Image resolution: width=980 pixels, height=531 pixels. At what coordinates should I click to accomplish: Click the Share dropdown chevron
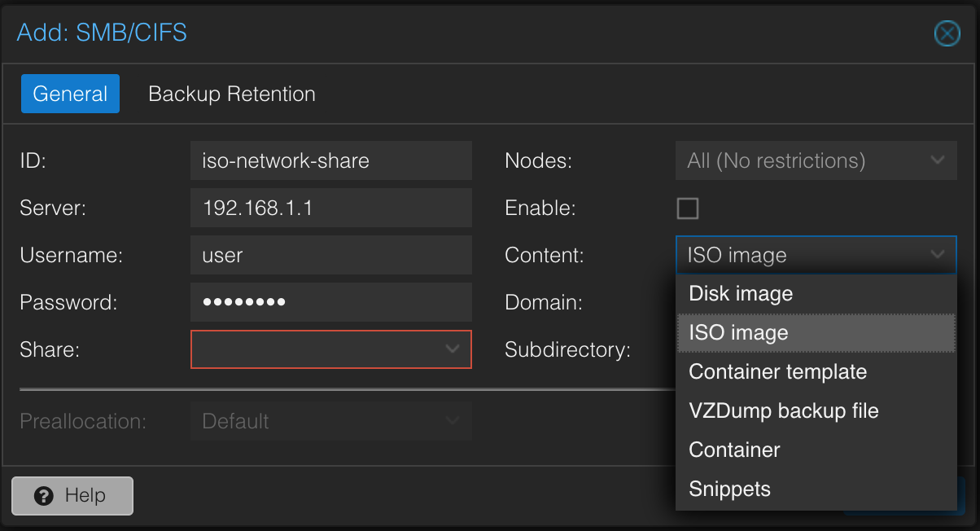coord(453,349)
